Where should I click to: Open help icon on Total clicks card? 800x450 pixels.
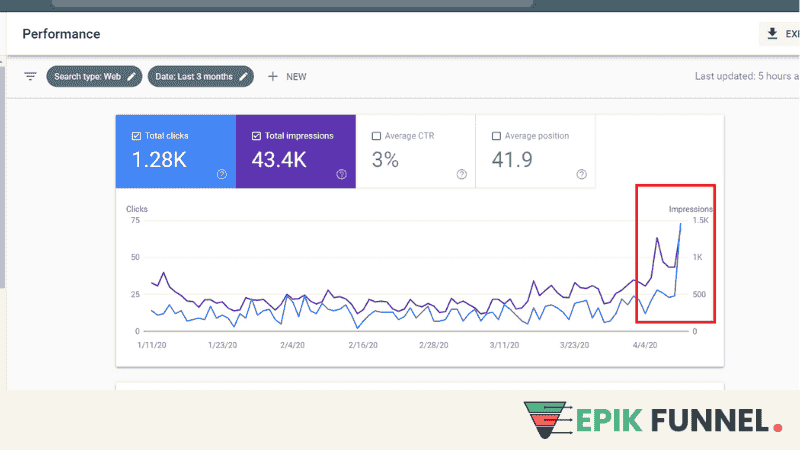tap(221, 174)
